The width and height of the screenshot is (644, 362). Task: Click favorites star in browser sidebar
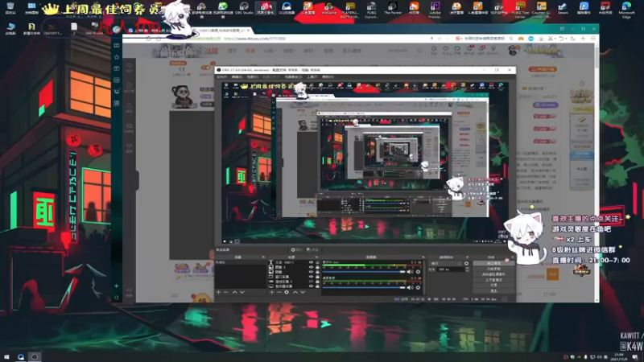117,56
